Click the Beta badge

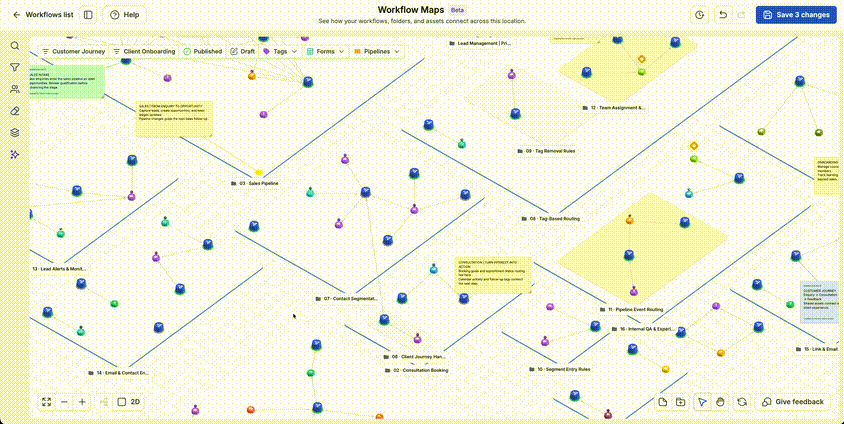[x=458, y=10]
